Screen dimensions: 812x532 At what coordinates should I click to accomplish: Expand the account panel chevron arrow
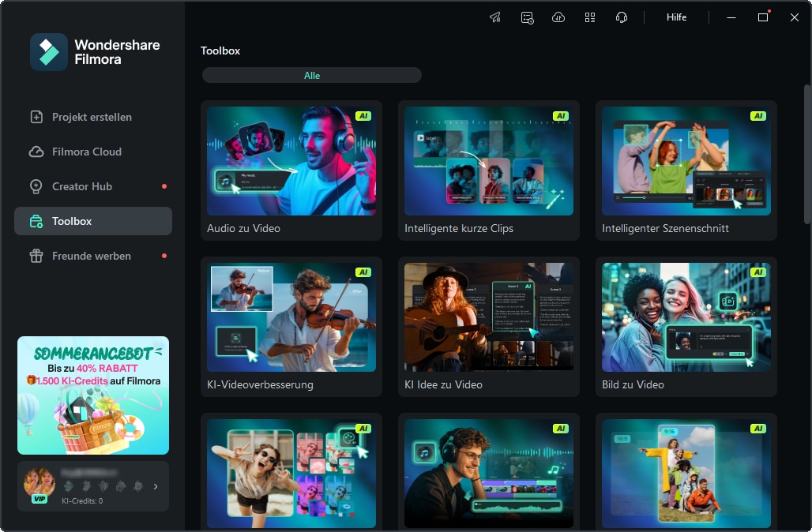(x=156, y=486)
